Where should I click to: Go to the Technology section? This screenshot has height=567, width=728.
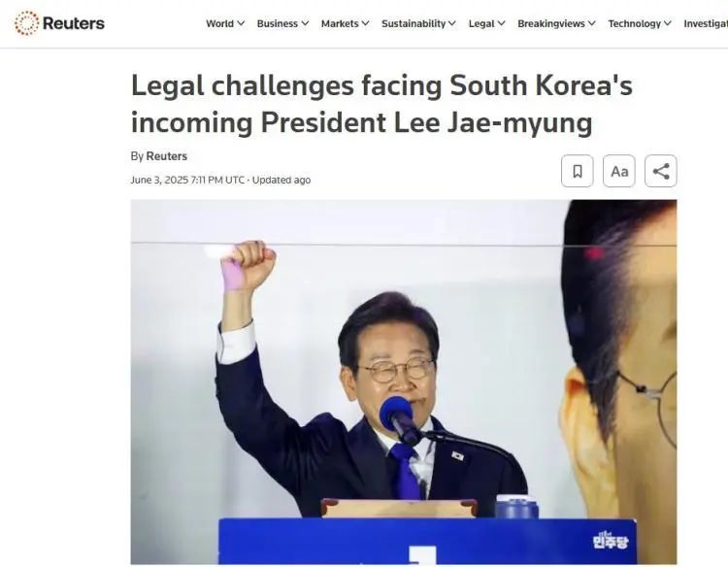click(634, 23)
